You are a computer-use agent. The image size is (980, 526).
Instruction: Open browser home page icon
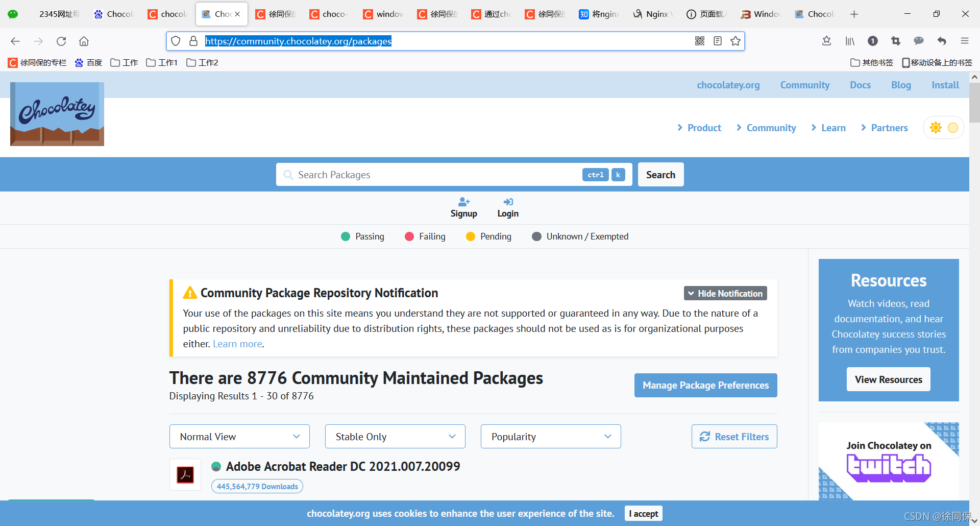tap(84, 41)
